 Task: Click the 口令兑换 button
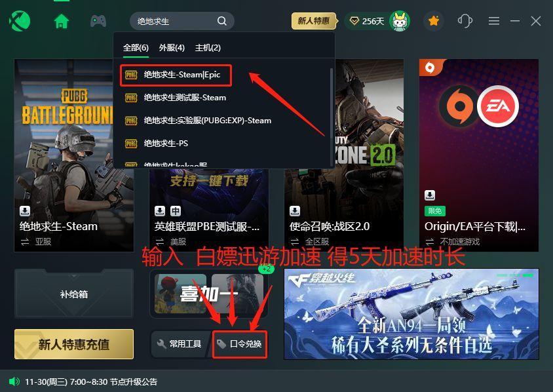click(240, 344)
